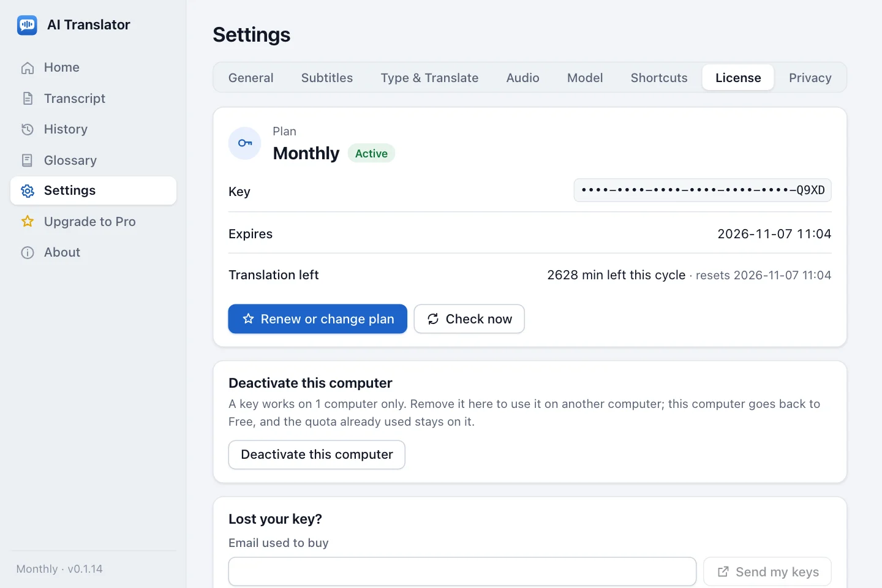Click Renew or change plan button

coord(317,318)
